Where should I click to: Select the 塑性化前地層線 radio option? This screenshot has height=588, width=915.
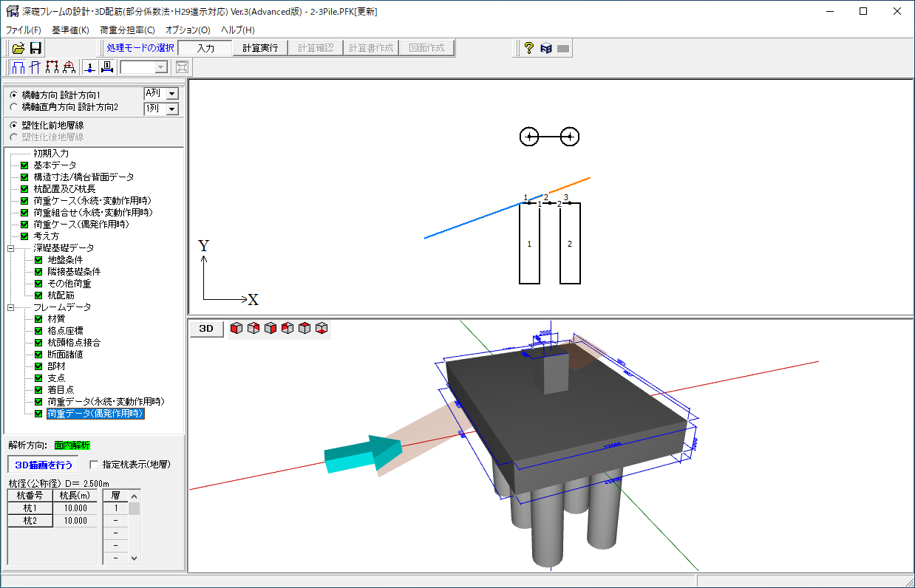point(13,126)
